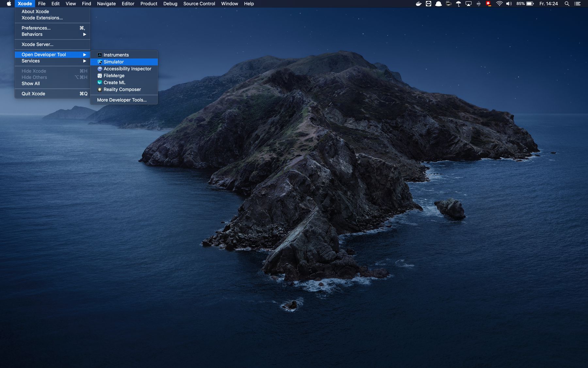This screenshot has height=368, width=588.
Task: Launch Create ML
Action: [124, 82]
